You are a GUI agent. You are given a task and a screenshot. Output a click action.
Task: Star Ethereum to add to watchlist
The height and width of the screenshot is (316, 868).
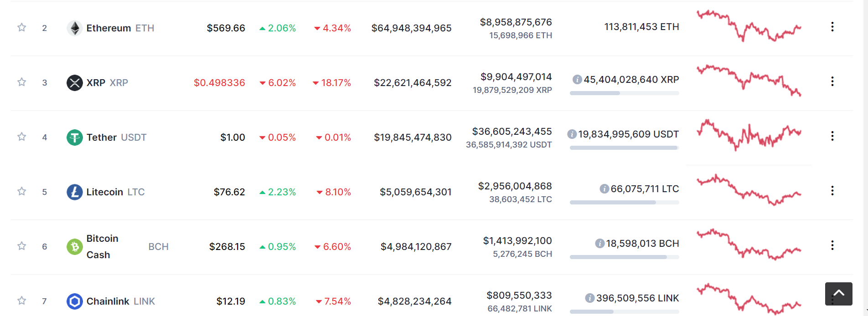[x=21, y=27]
